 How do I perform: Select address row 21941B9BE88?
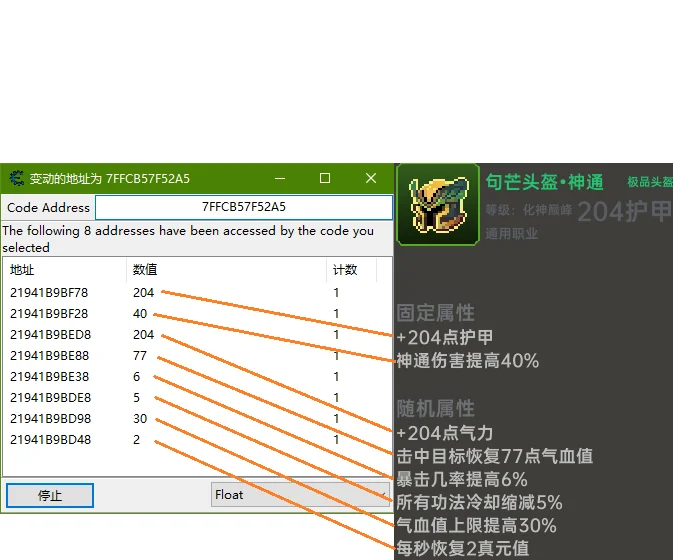49,356
